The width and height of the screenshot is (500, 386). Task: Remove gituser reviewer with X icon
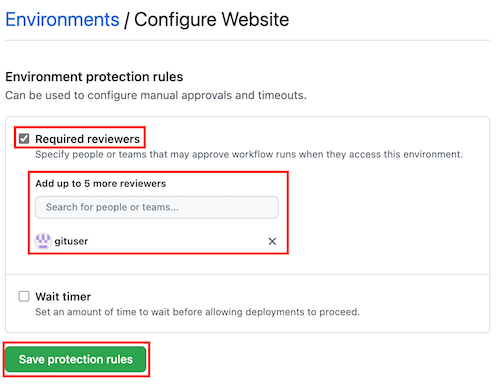(x=272, y=241)
